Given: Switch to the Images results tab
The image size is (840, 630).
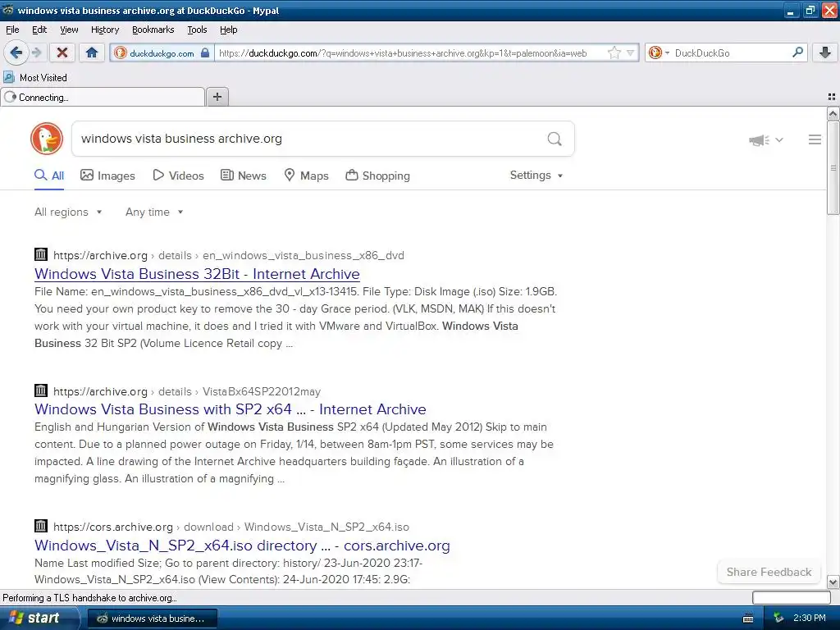Looking at the screenshot, I should tap(107, 176).
